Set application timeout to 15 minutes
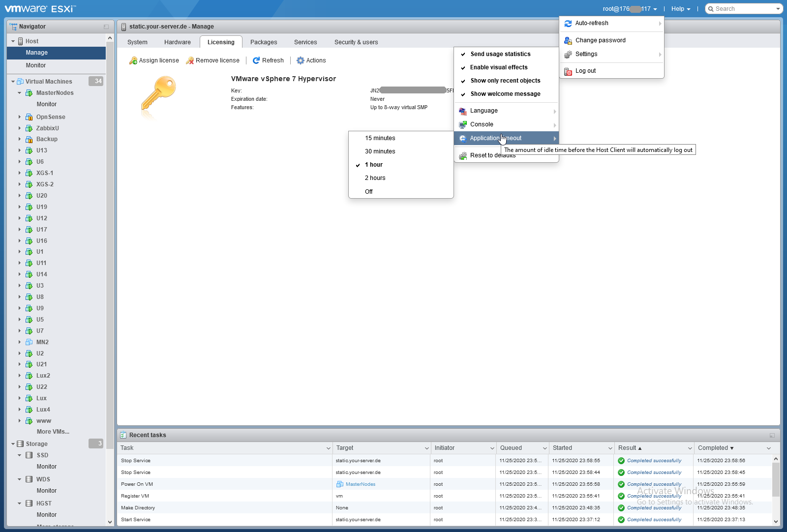The height and width of the screenshot is (532, 787). pyautogui.click(x=401, y=138)
